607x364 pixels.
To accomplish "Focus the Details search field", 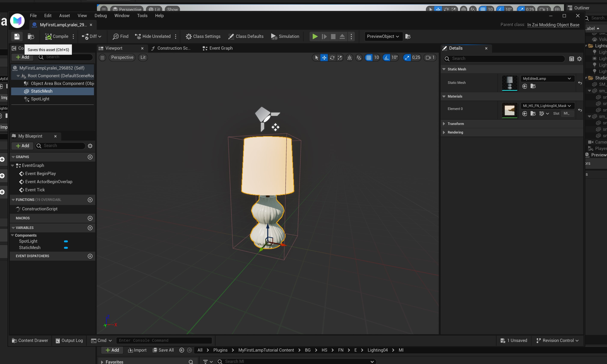I will pyautogui.click(x=504, y=59).
